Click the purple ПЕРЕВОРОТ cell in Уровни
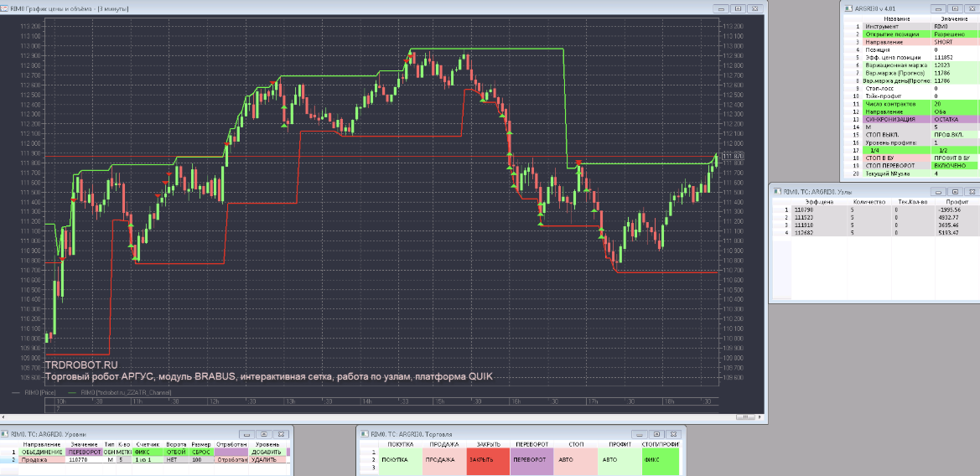The height and width of the screenshot is (476, 980). [x=84, y=453]
